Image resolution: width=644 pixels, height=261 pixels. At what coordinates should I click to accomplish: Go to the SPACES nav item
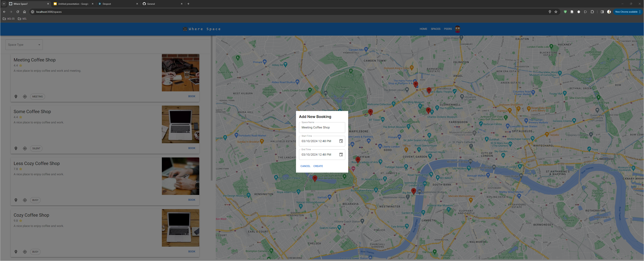(x=436, y=29)
